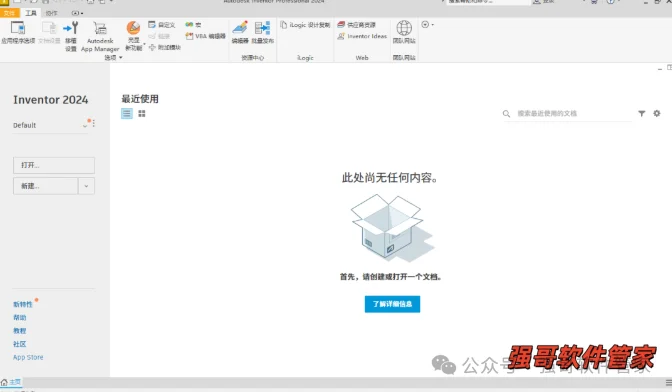The image size is (672, 392).
Task: Switch recent documents to list view
Action: 126,114
